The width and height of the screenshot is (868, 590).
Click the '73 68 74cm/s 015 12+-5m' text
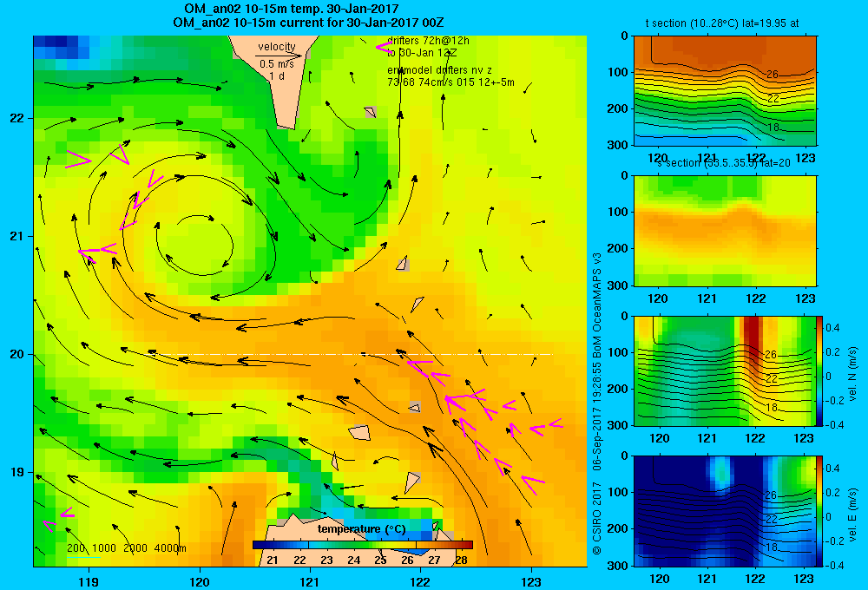coord(450,82)
